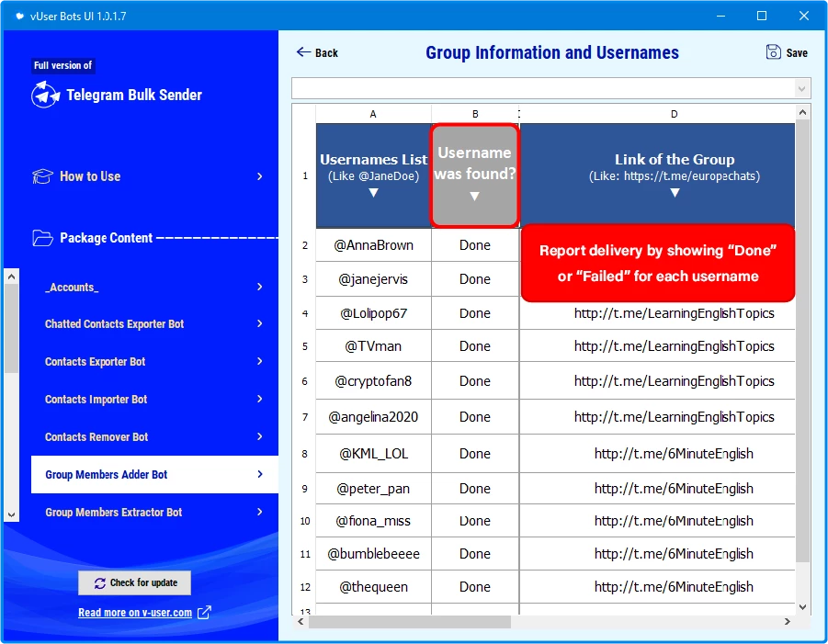Click the Save button label
This screenshot has height=644, width=828.
pyautogui.click(x=797, y=52)
